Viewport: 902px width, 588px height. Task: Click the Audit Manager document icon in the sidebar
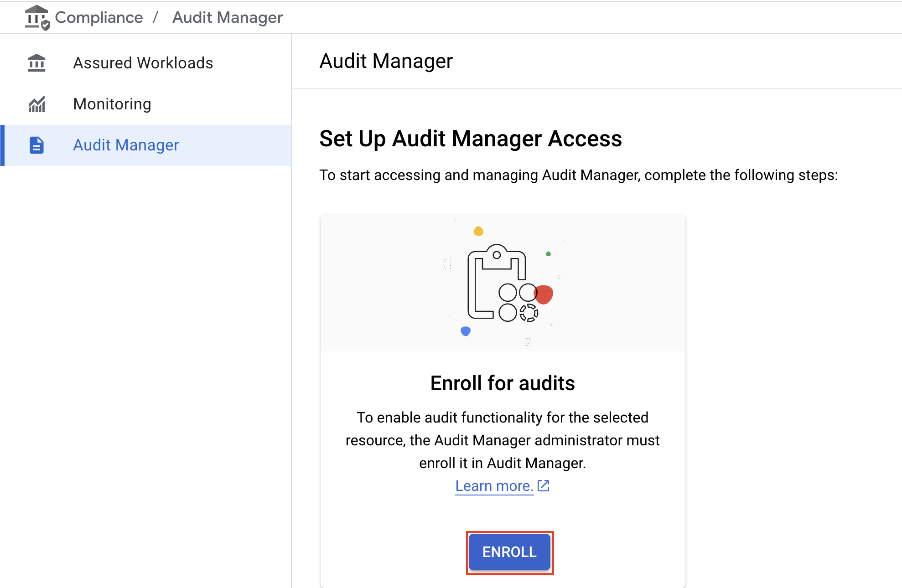tap(36, 145)
